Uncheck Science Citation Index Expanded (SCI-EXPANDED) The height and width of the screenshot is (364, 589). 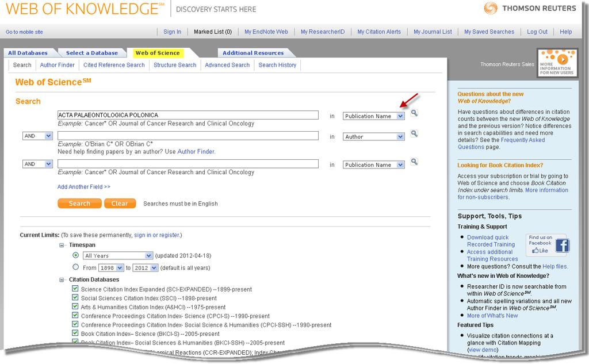pos(75,289)
